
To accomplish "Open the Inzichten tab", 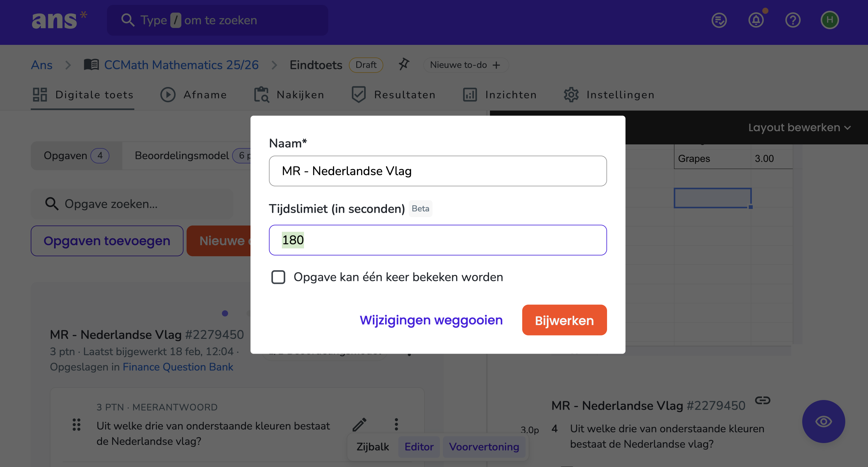I will [x=499, y=95].
